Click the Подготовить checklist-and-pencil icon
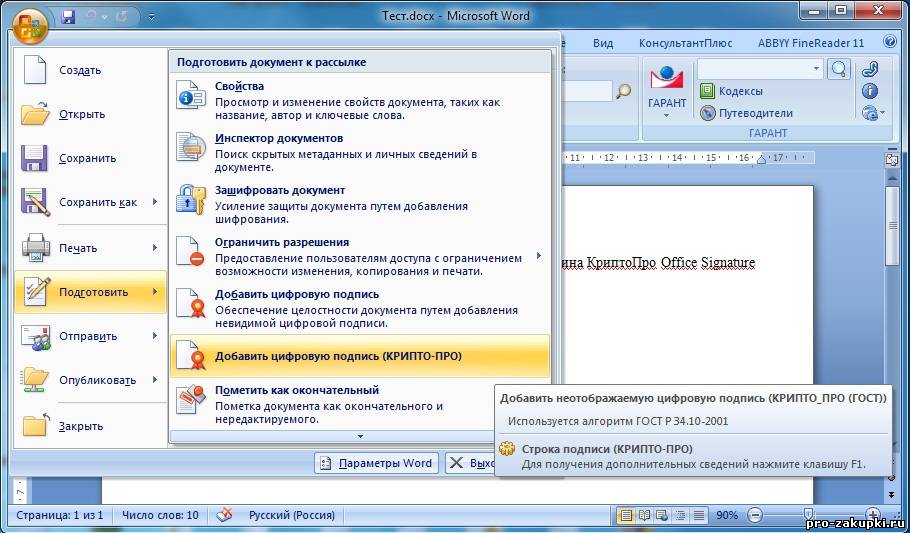Viewport: 910px width, 533px height. tap(36, 292)
